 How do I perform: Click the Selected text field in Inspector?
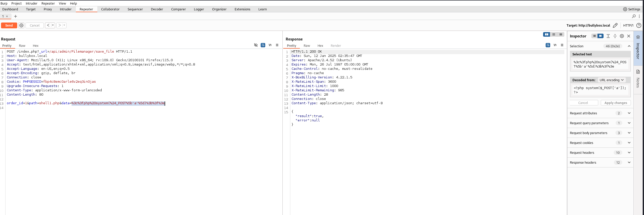pos(600,64)
